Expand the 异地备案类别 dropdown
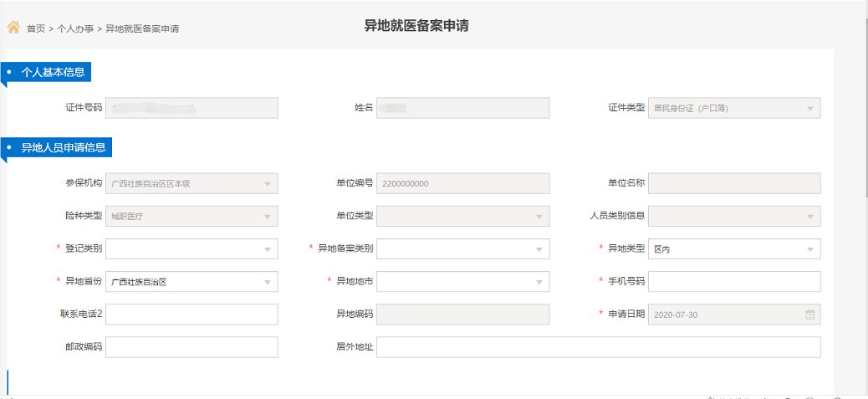 click(462, 249)
